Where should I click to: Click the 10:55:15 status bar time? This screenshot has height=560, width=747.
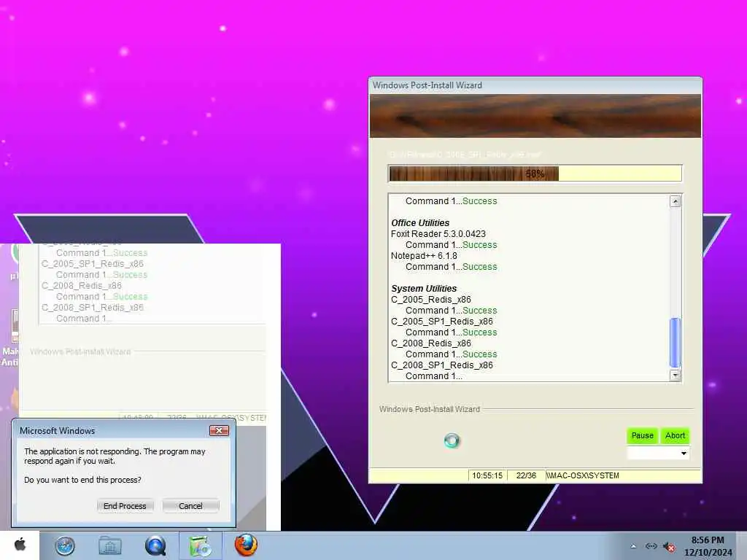point(487,475)
